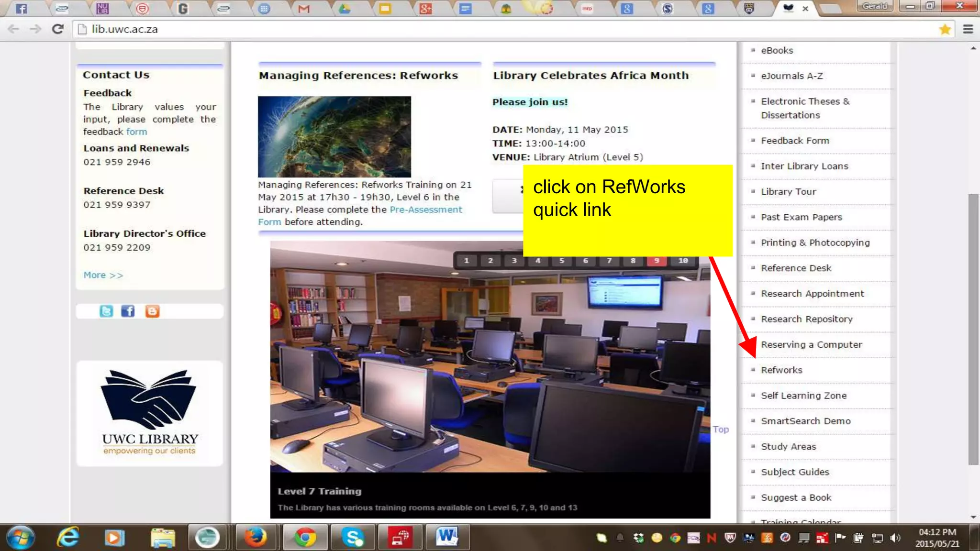Click the feedback form link
The width and height of the screenshot is (980, 551).
[136, 132]
